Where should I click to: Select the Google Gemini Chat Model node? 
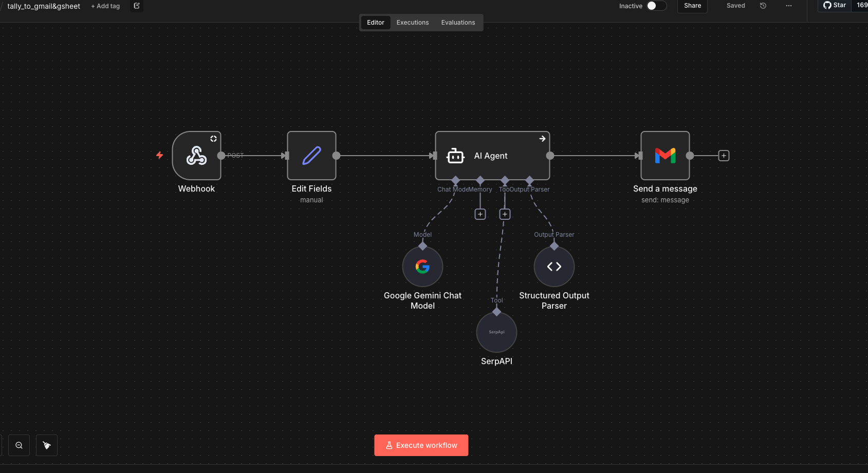pyautogui.click(x=422, y=267)
